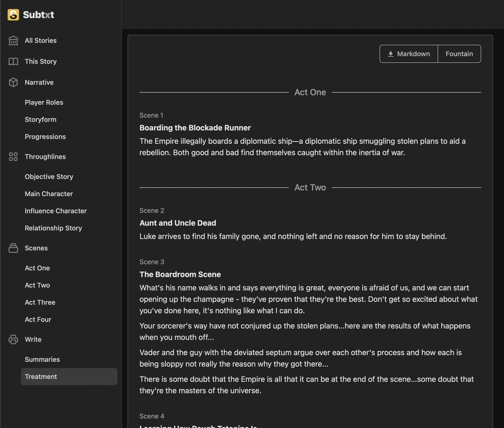Click the All Stories building icon

pyautogui.click(x=13, y=40)
